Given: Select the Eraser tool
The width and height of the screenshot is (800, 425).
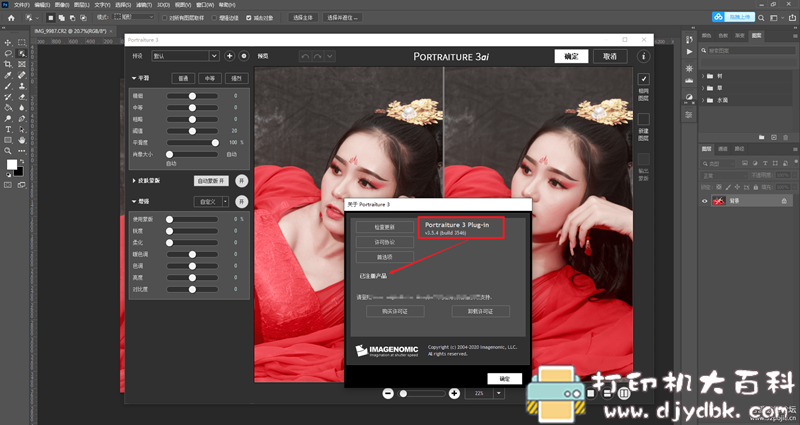Looking at the screenshot, I should tap(22, 97).
